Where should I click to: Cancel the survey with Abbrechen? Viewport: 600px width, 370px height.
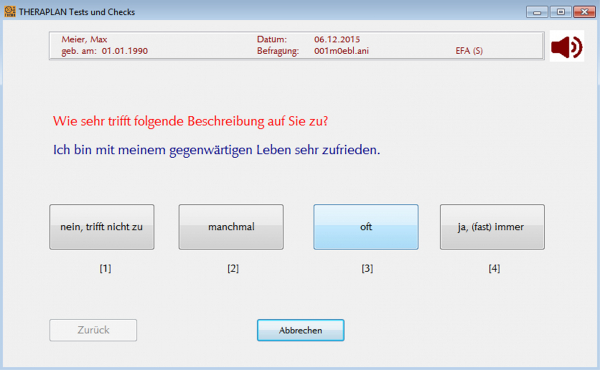(x=300, y=330)
